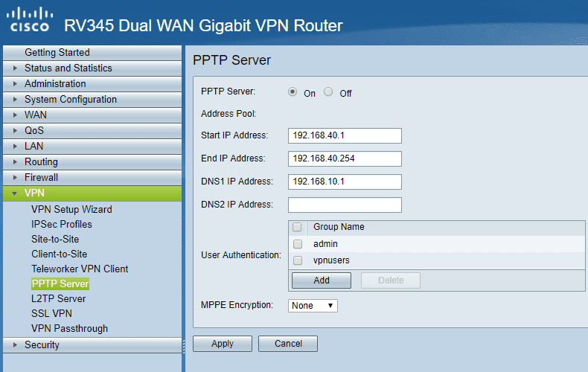Viewport: 588px width, 372px height.
Task: Click the Group Name column header
Action: (x=339, y=227)
